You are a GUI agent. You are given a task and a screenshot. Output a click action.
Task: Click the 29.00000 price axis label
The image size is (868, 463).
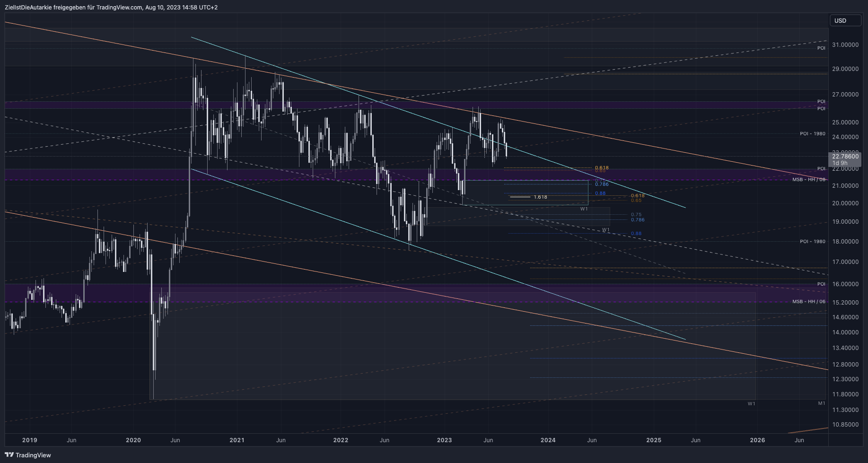point(845,69)
